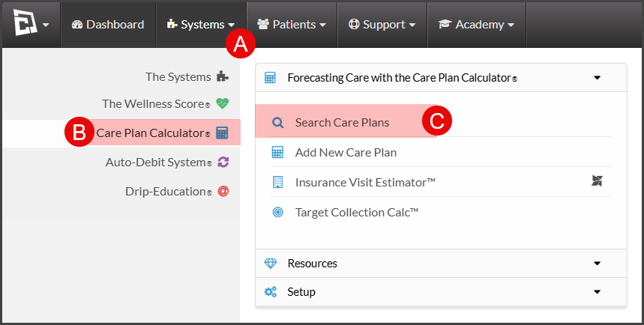Viewport: 644px width, 325px height.
Task: Collapse the Forecasting Care panel header
Action: pos(441,78)
